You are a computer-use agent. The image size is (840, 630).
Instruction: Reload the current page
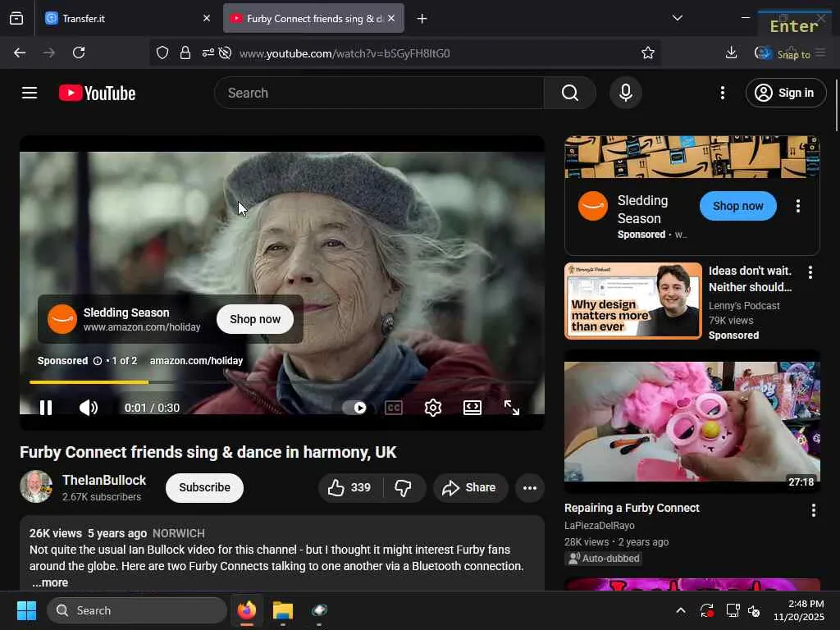tap(79, 52)
